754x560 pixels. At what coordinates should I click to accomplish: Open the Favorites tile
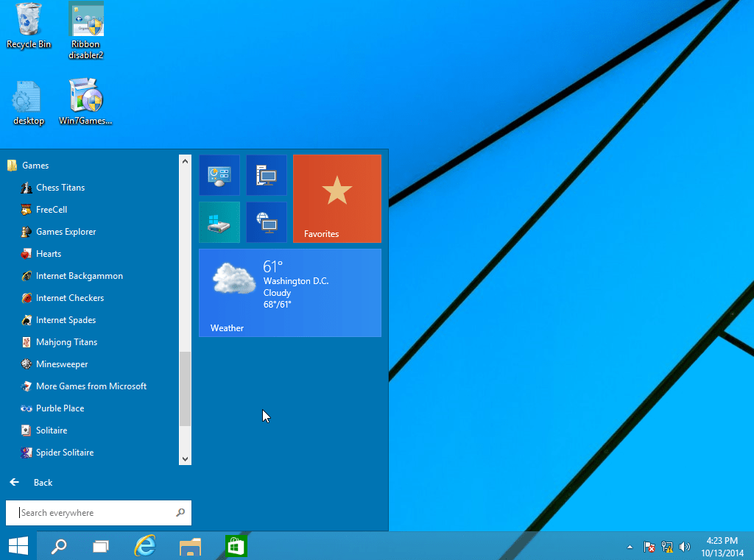337,198
